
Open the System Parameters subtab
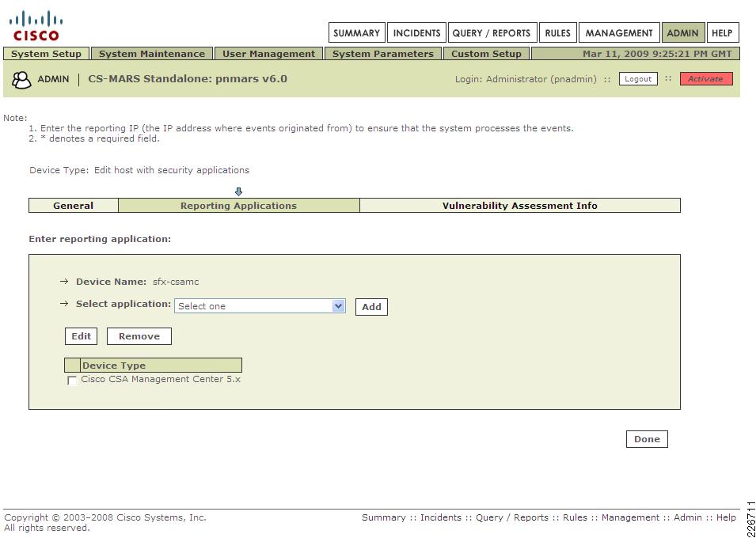pyautogui.click(x=383, y=54)
